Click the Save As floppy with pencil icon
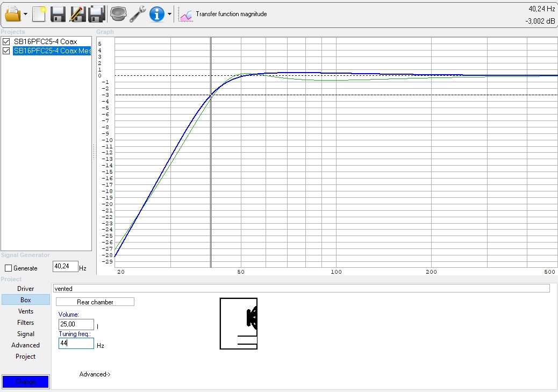Image resolution: width=558 pixels, height=392 pixels. pos(77,14)
